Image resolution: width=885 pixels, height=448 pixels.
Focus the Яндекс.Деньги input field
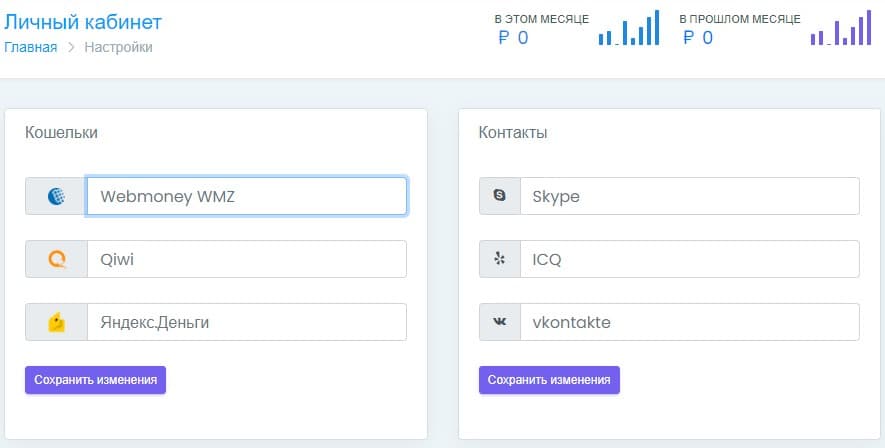(x=247, y=322)
